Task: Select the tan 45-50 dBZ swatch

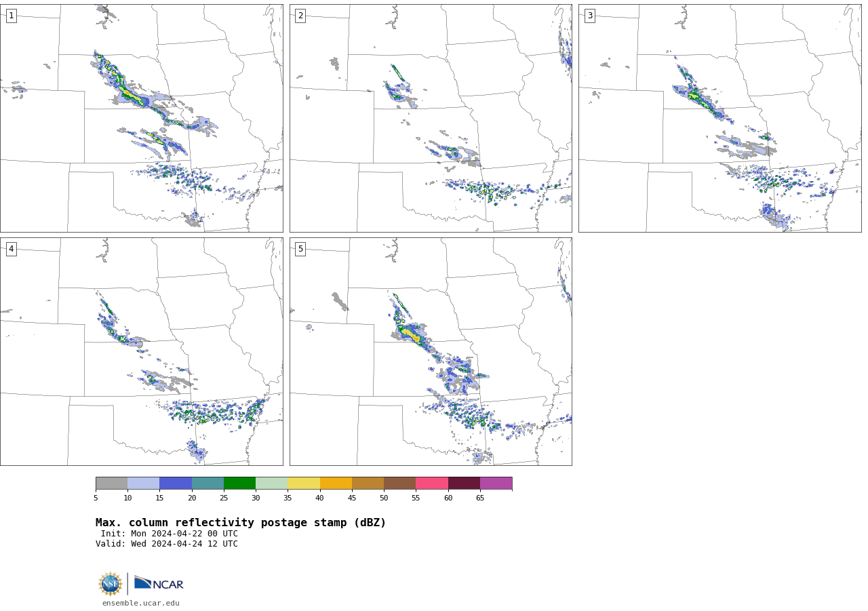Action: click(368, 483)
